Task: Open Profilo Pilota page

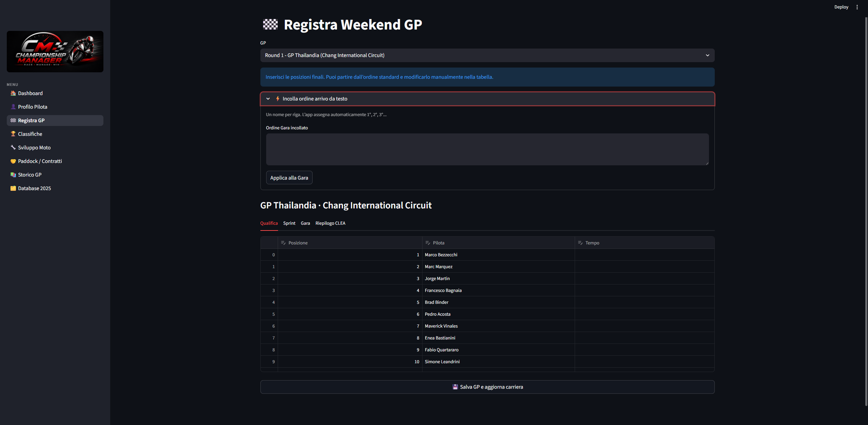Action: (55, 107)
